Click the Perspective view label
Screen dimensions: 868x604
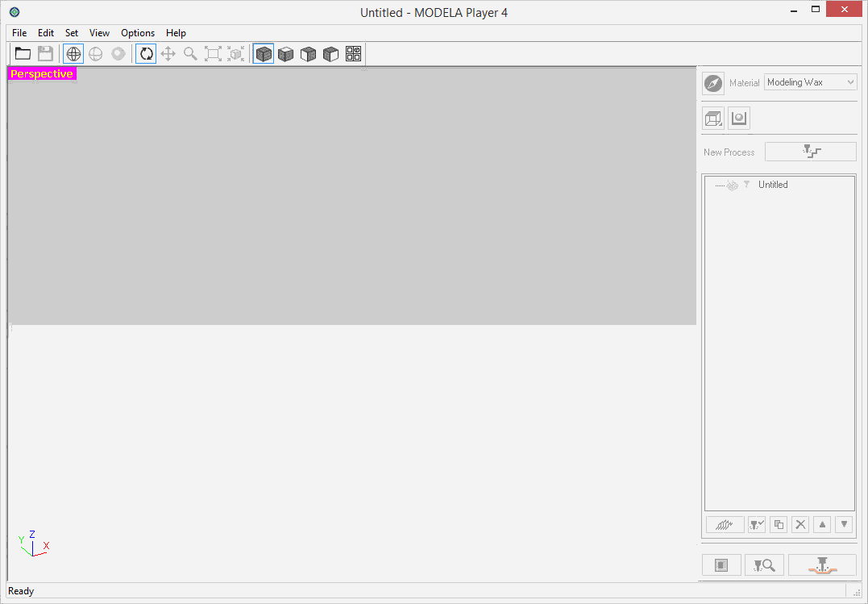42,73
